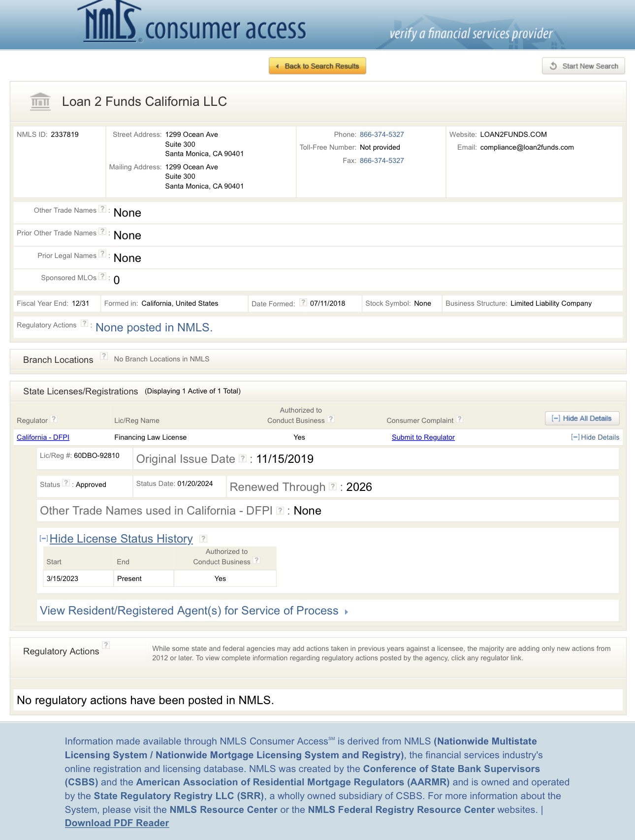This screenshot has width=635, height=840.
Task: Open help icon next to Date Formed
Action: (303, 302)
